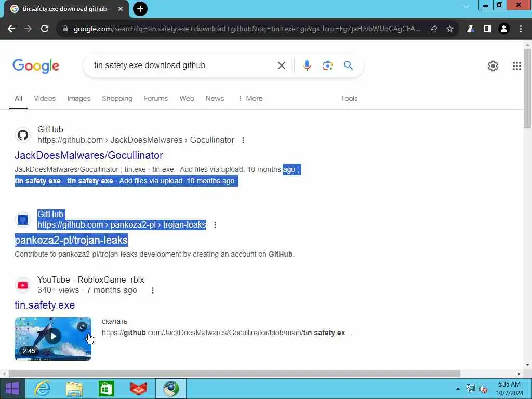Image resolution: width=532 pixels, height=399 pixels.
Task: Switch to the News tab
Action: tap(215, 98)
